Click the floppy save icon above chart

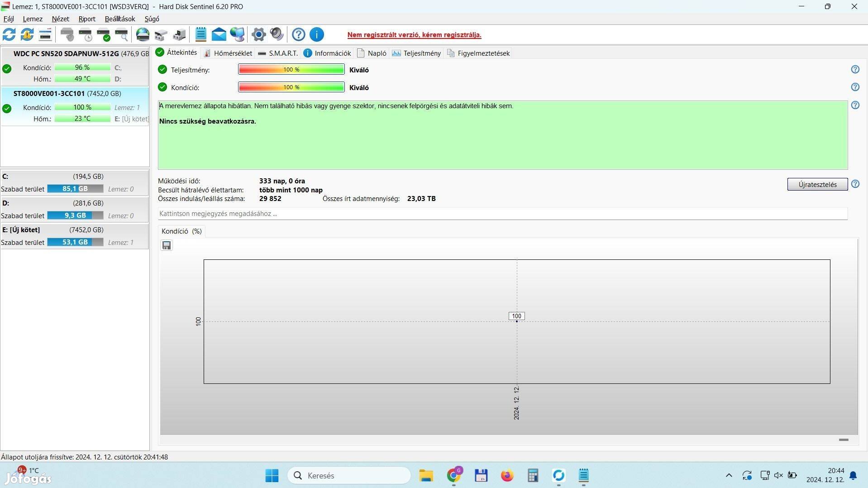(167, 245)
